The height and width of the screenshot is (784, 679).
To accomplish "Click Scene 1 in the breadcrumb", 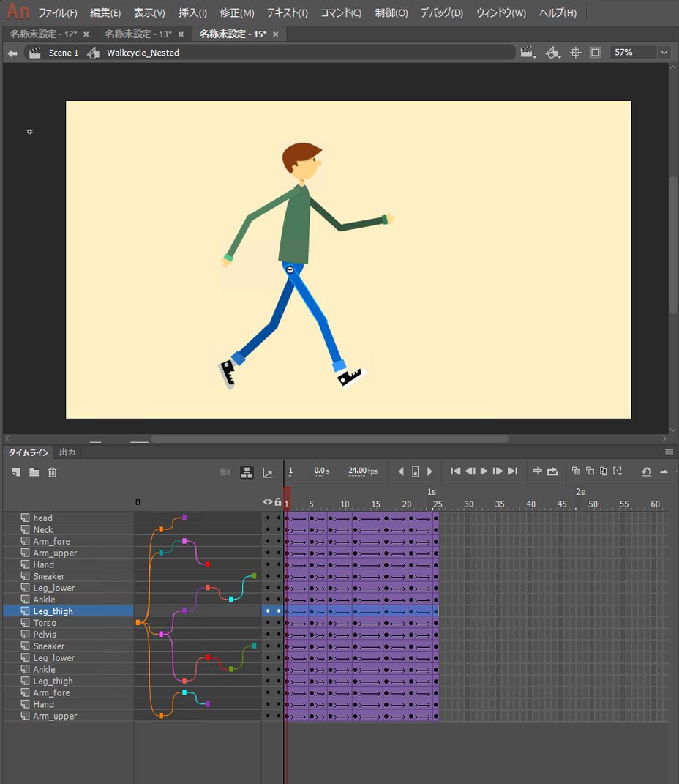I will (63, 53).
